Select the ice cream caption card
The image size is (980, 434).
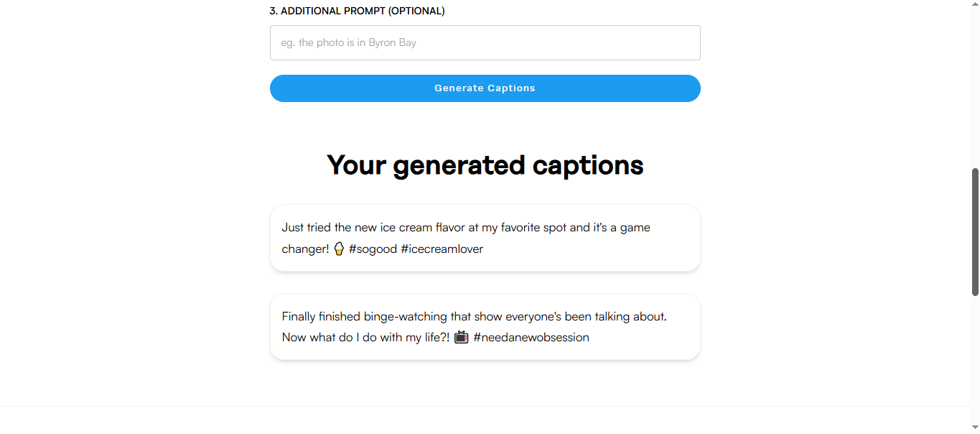(485, 238)
